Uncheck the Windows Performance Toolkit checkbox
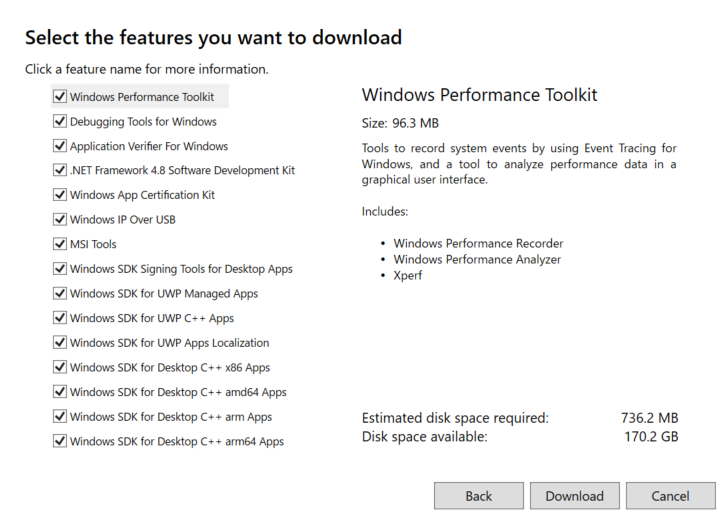The height and width of the screenshot is (514, 717). 60,96
